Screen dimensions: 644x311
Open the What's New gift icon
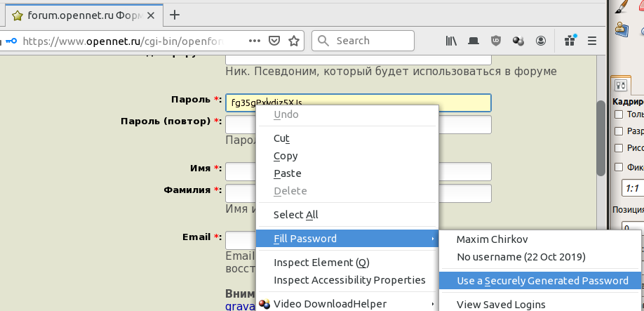click(x=570, y=40)
